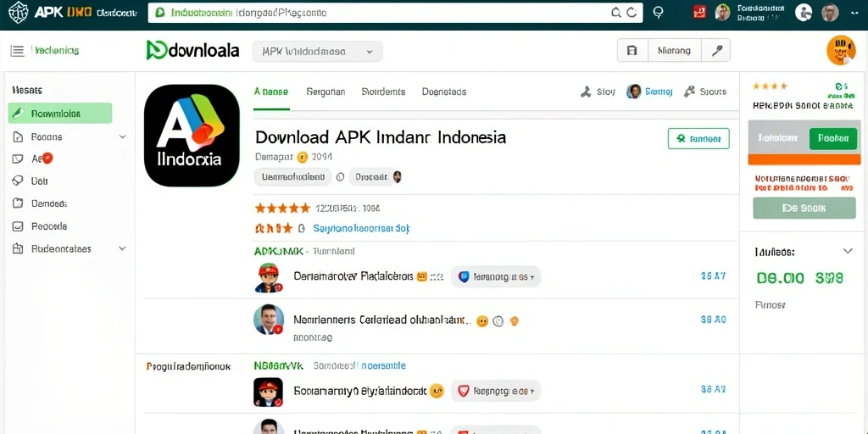Image resolution: width=868 pixels, height=434 pixels.
Task: Click the reload icon in address bar
Action: 631,13
